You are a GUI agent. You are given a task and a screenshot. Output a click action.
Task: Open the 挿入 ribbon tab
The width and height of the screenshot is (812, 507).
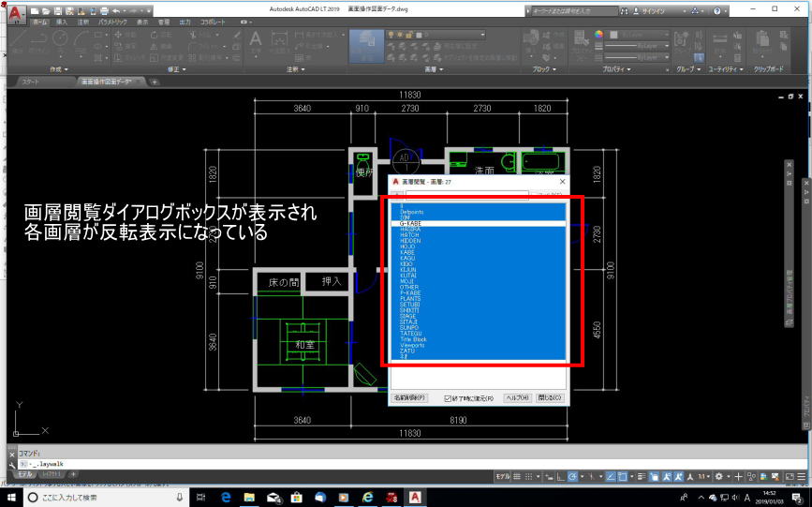62,22
